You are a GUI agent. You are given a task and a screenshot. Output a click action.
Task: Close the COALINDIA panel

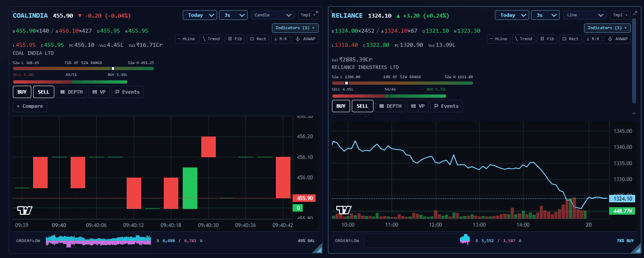317,11
